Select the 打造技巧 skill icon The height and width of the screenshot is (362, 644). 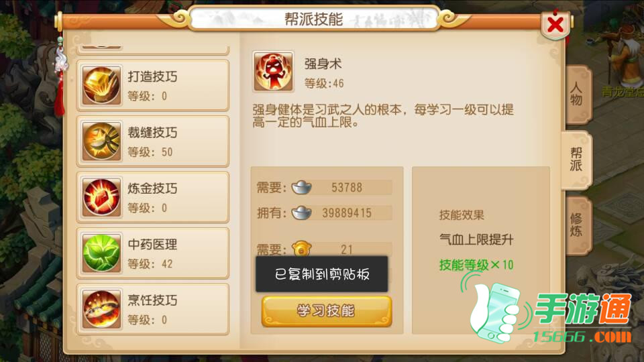tap(102, 85)
